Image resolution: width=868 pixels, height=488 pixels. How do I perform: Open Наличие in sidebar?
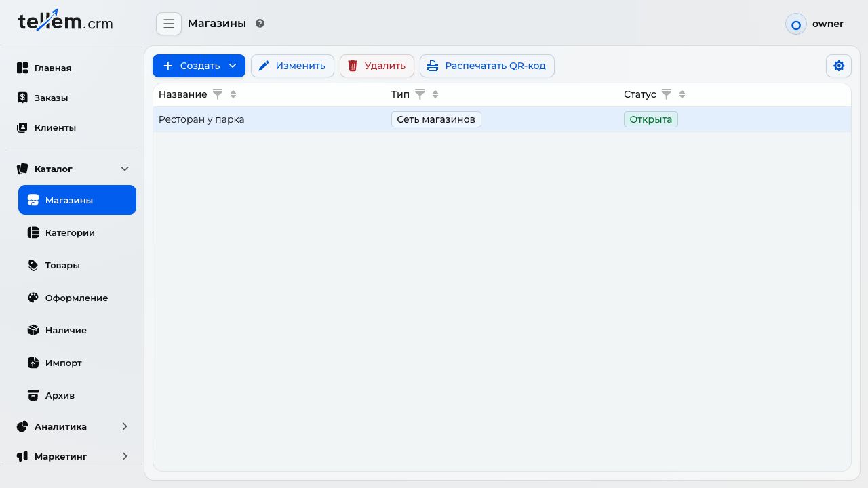point(77,330)
